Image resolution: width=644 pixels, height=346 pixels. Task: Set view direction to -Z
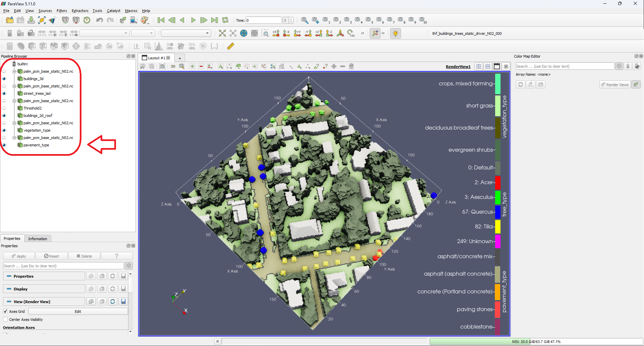(330, 33)
